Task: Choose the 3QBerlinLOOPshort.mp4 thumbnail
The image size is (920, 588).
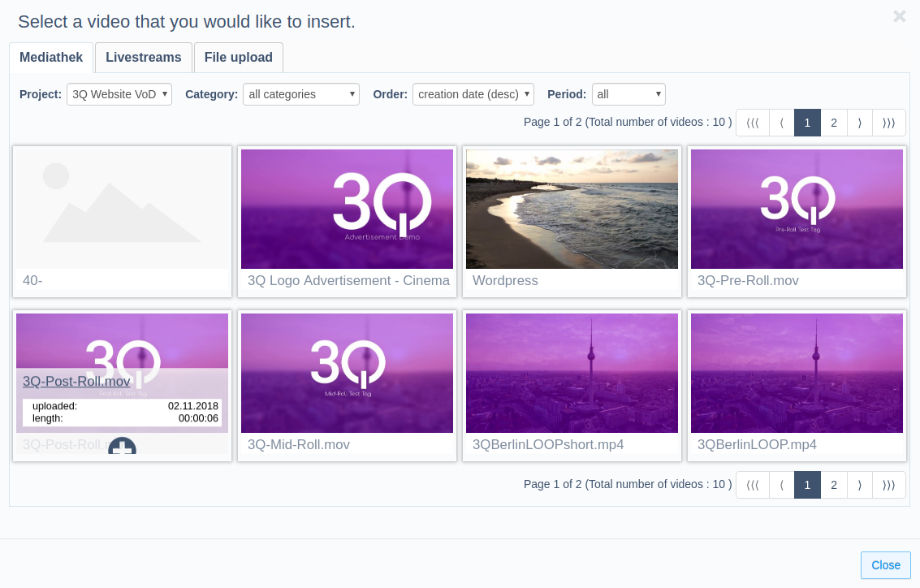Action: click(572, 374)
